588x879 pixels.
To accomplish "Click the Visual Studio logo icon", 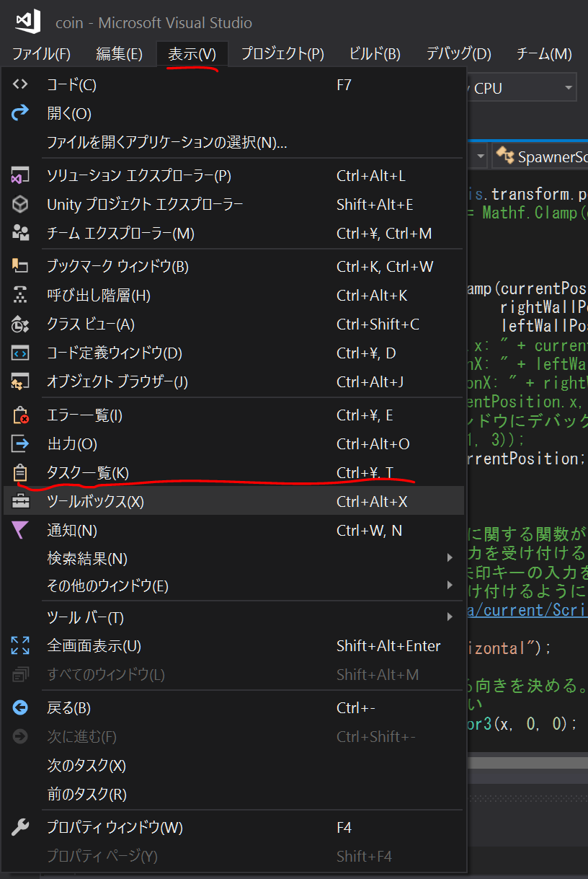I will [29, 22].
